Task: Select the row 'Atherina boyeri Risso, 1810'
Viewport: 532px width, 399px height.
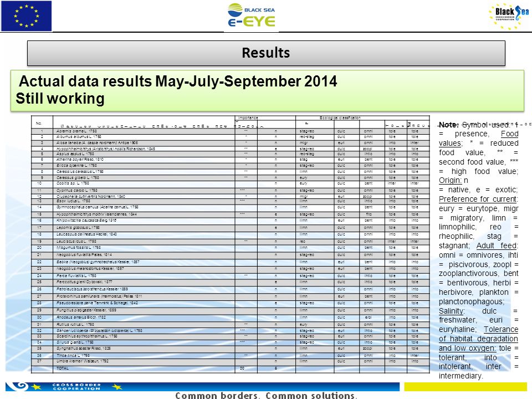Action: tap(231, 160)
